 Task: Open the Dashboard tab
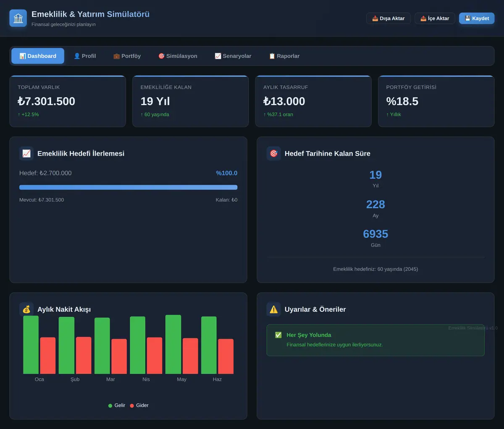(38, 56)
